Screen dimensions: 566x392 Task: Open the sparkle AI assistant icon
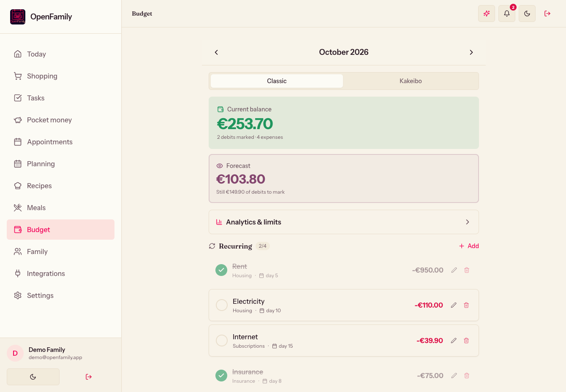tap(487, 14)
